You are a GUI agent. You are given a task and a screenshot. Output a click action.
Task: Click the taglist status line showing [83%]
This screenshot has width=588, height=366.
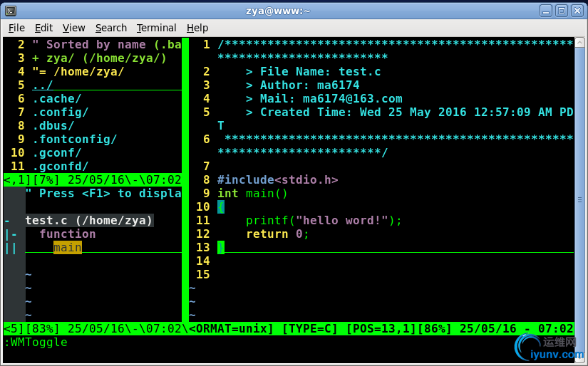pyautogui.click(x=96, y=328)
